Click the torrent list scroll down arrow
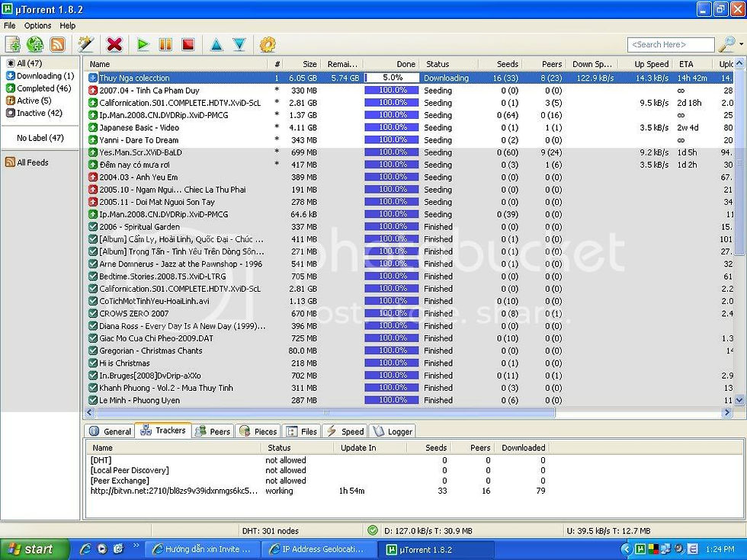The width and height of the screenshot is (747, 560). point(739,401)
